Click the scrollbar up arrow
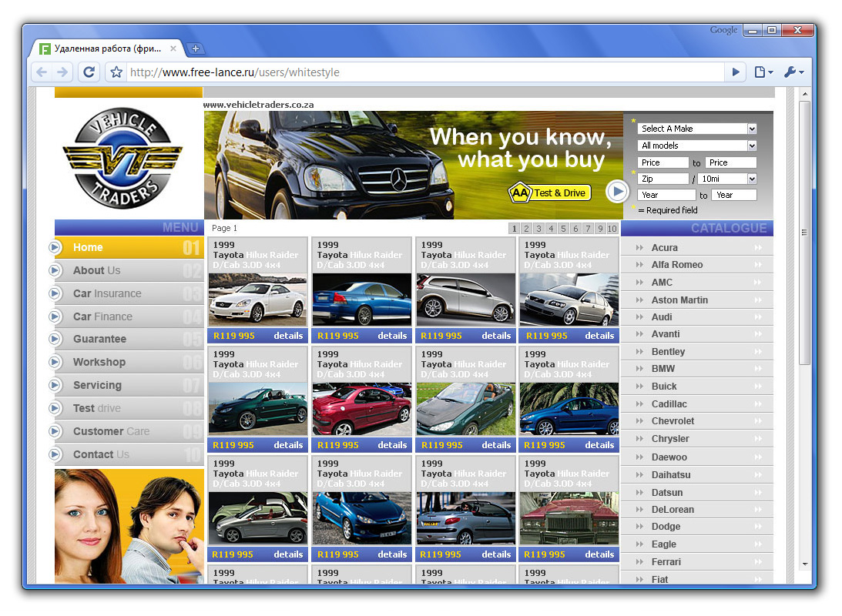Image resolution: width=842 pixels, height=616 pixels. coord(804,94)
